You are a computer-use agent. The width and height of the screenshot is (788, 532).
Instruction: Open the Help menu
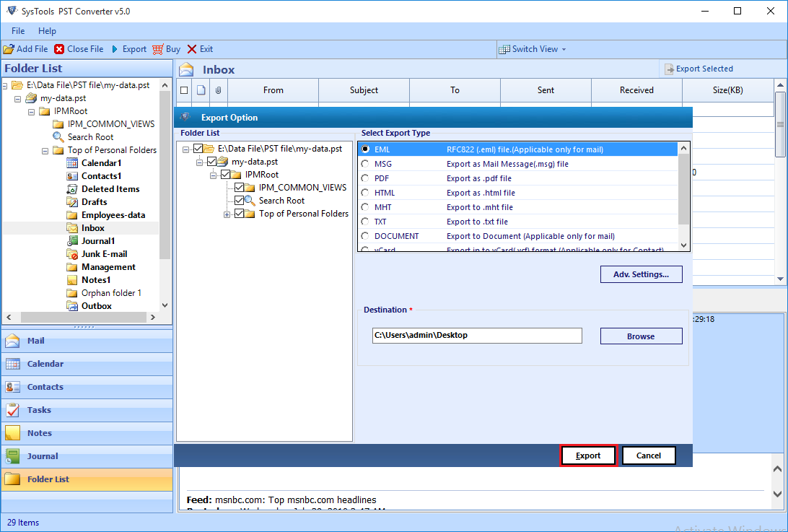(47, 31)
